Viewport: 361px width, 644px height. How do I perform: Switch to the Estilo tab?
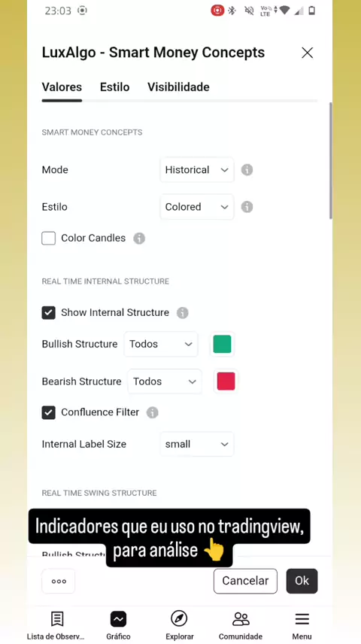114,87
